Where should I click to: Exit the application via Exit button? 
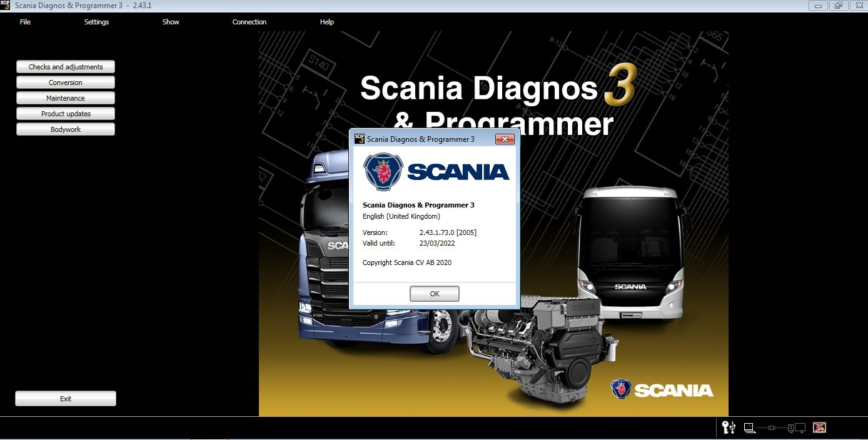(x=65, y=398)
